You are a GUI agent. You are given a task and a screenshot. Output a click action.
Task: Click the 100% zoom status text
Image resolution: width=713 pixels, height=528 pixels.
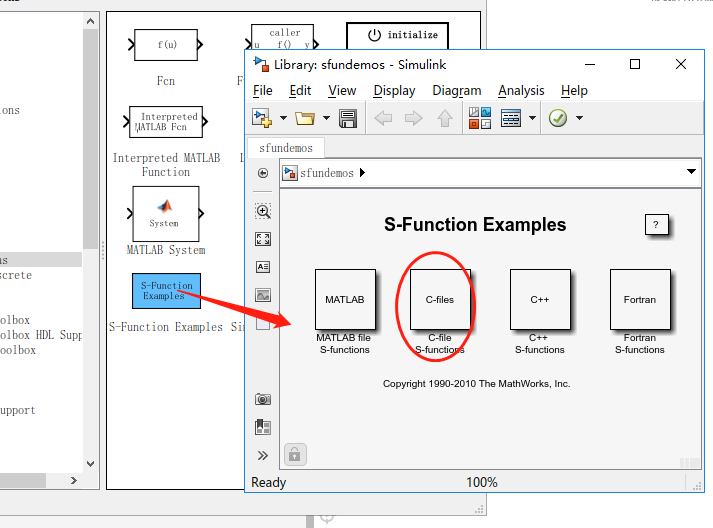click(482, 482)
